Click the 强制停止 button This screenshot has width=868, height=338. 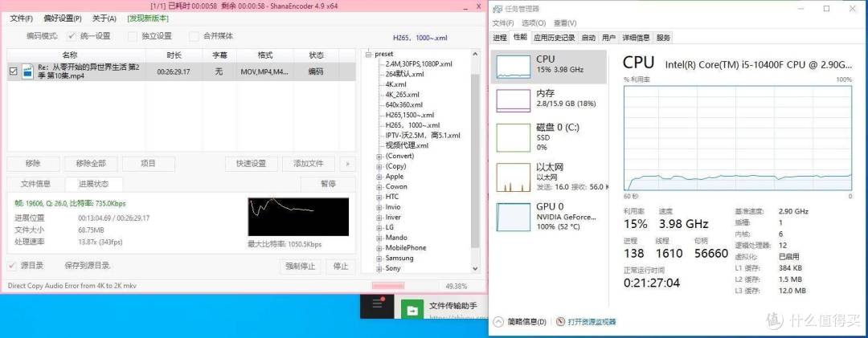pyautogui.click(x=301, y=266)
